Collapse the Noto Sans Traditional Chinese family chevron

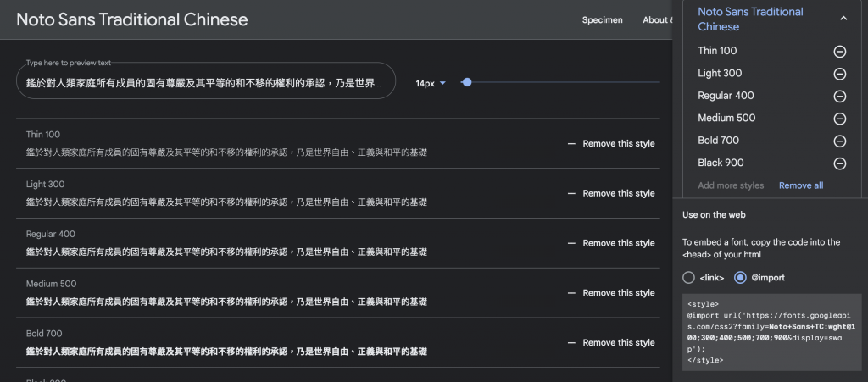coord(843,19)
